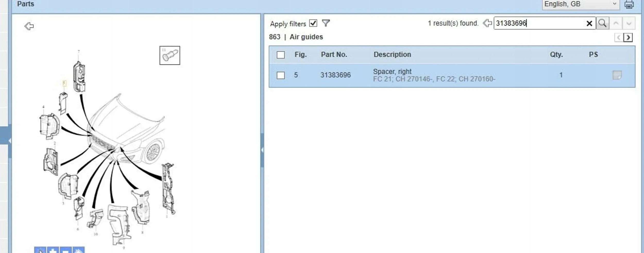Screen dimensions: 644x253
Task: Jump to next search result arrow
Action: pyautogui.click(x=629, y=23)
